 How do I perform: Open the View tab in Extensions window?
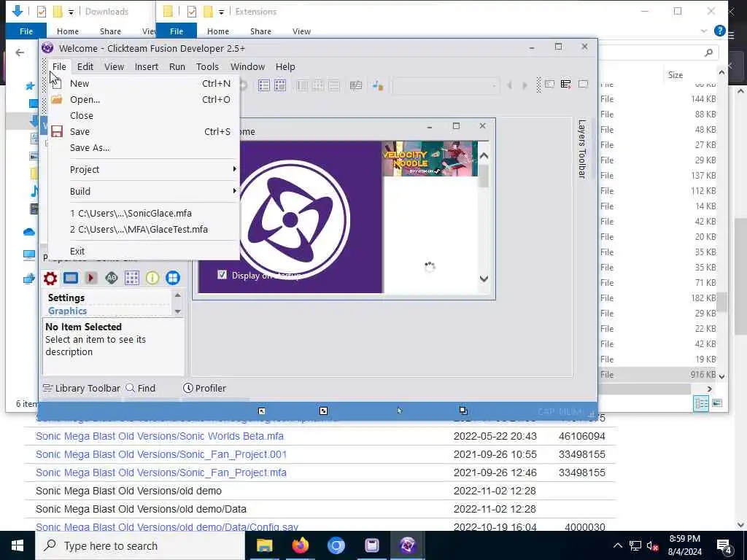[301, 31]
